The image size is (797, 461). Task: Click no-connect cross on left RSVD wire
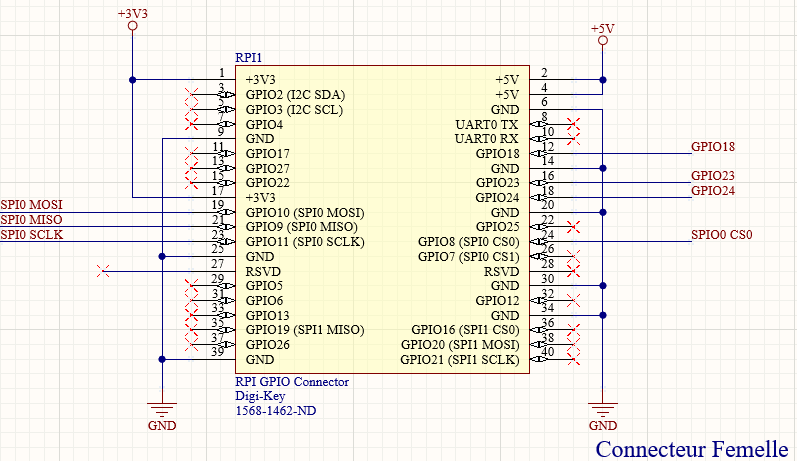(x=103, y=271)
